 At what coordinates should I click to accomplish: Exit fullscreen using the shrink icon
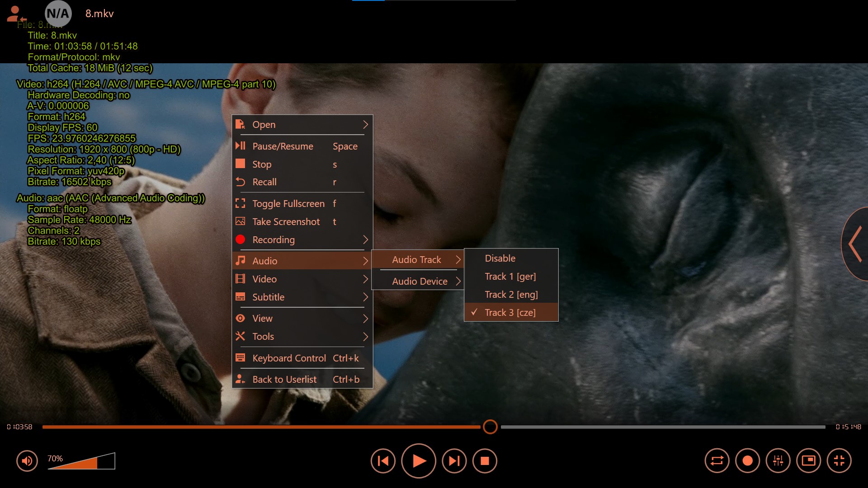[839, 461]
